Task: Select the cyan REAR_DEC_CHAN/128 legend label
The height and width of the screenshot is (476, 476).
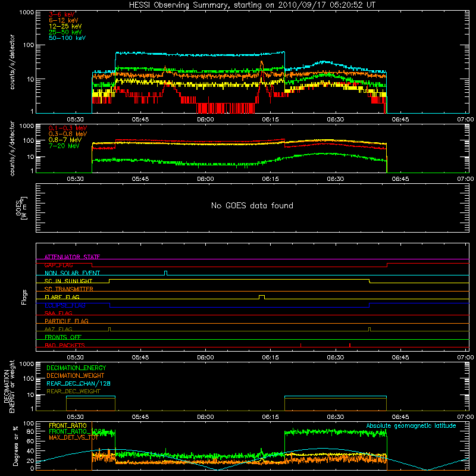Action: 79,383
